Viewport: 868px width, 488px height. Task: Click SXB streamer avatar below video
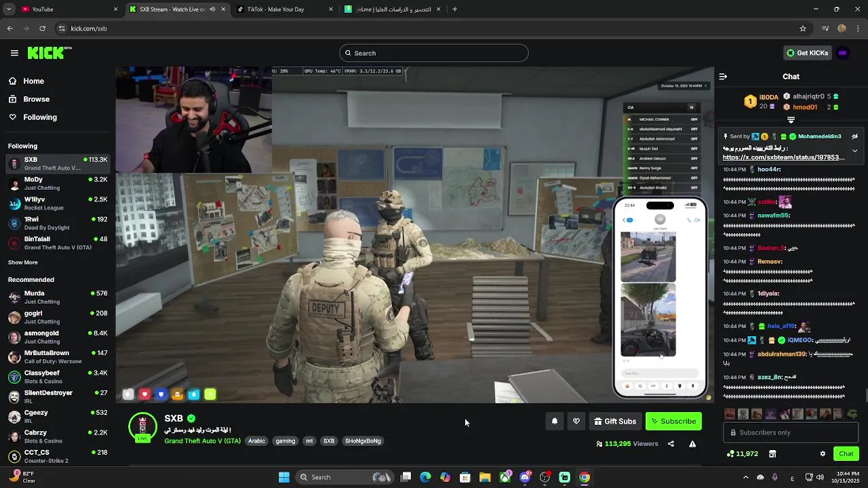coord(142,427)
